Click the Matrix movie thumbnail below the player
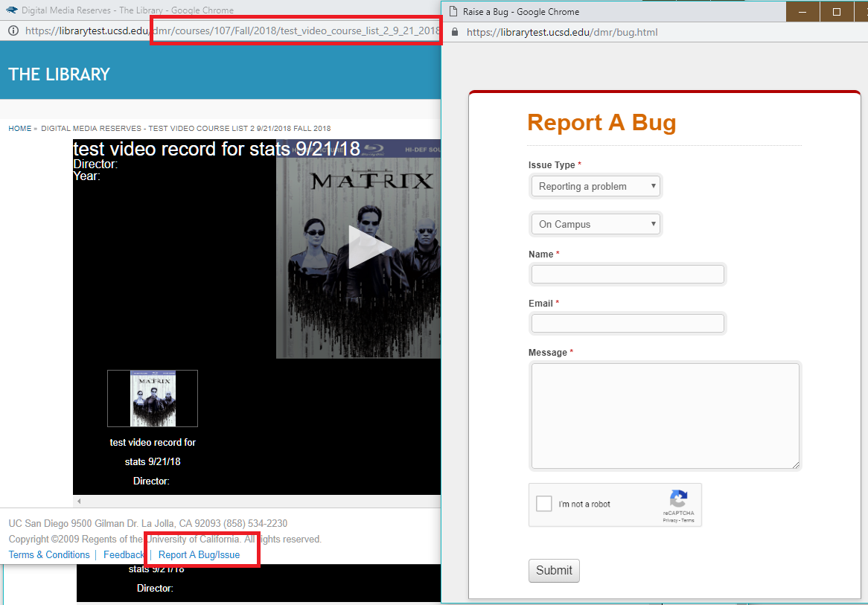Screen dimensions: 868x605 point(152,398)
